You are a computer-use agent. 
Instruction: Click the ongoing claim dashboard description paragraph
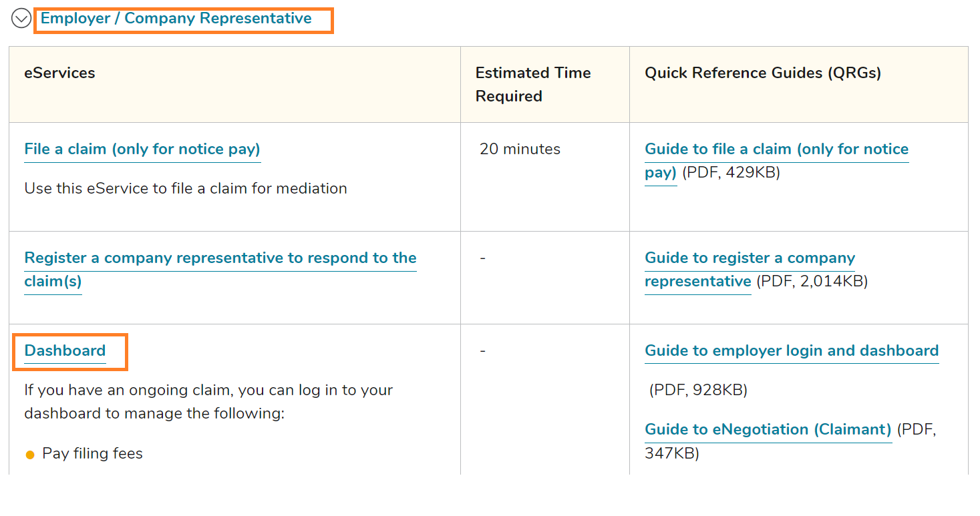point(208,402)
